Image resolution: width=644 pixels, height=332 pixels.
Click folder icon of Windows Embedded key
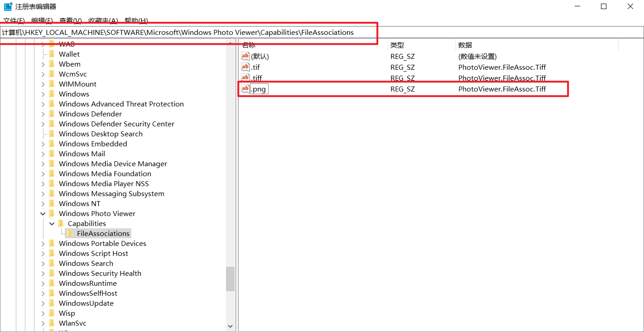click(52, 144)
